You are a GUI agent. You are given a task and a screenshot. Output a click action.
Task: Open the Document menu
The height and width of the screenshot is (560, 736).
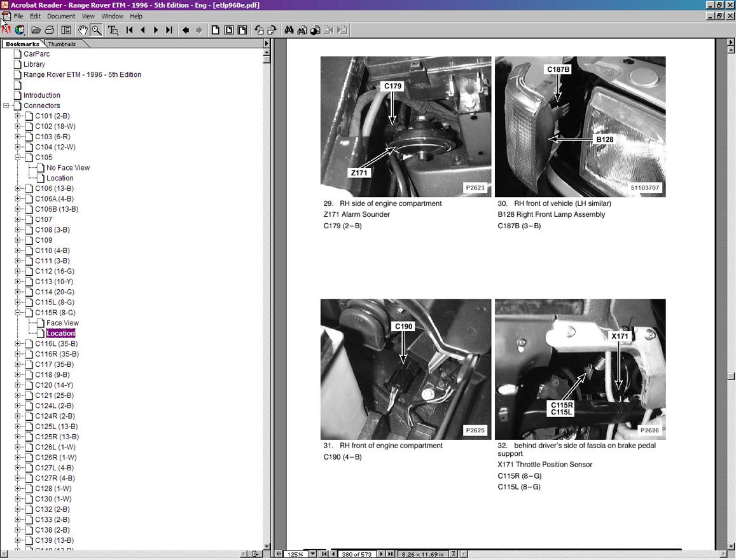coord(61,16)
